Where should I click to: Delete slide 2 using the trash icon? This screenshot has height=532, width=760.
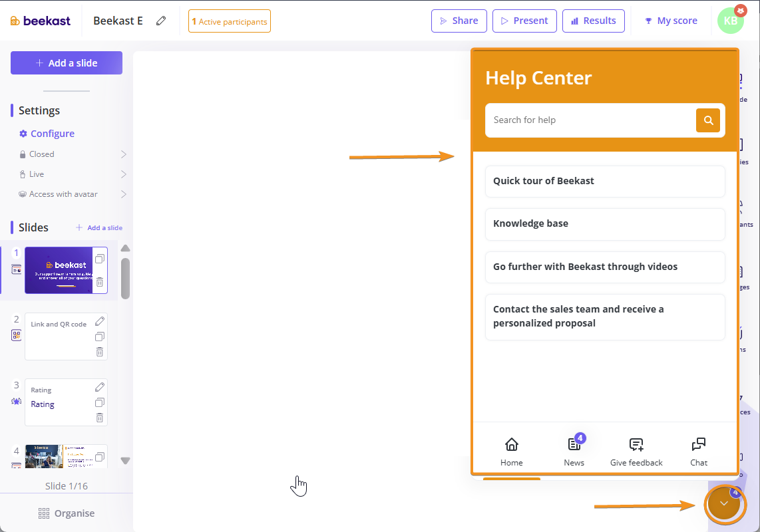coord(100,352)
